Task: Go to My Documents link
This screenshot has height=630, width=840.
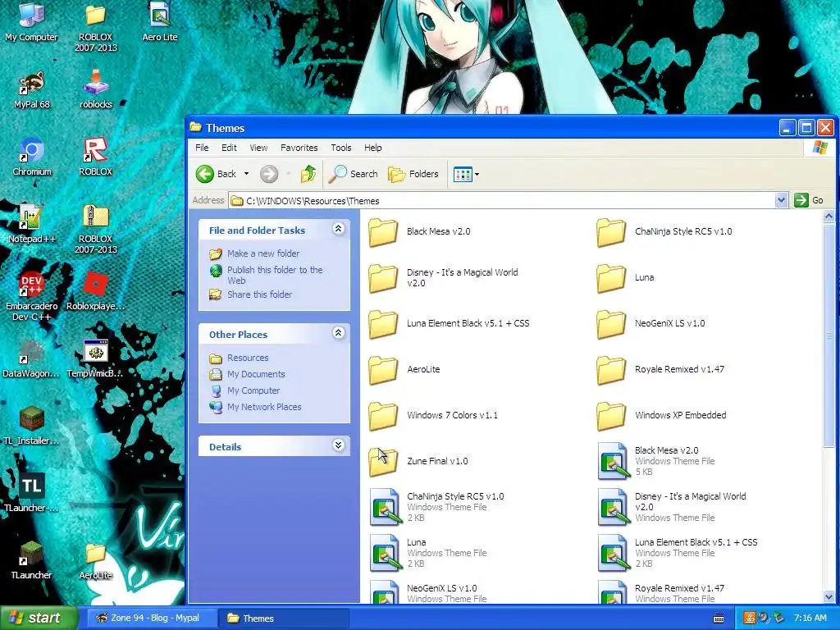Action: [x=247, y=374]
